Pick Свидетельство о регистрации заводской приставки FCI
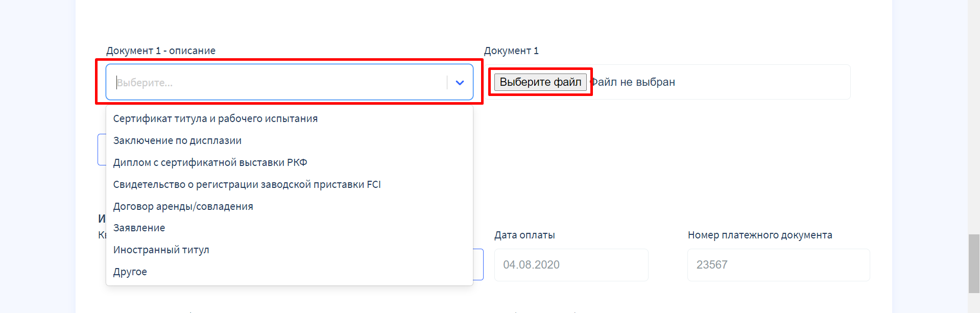 (247, 184)
